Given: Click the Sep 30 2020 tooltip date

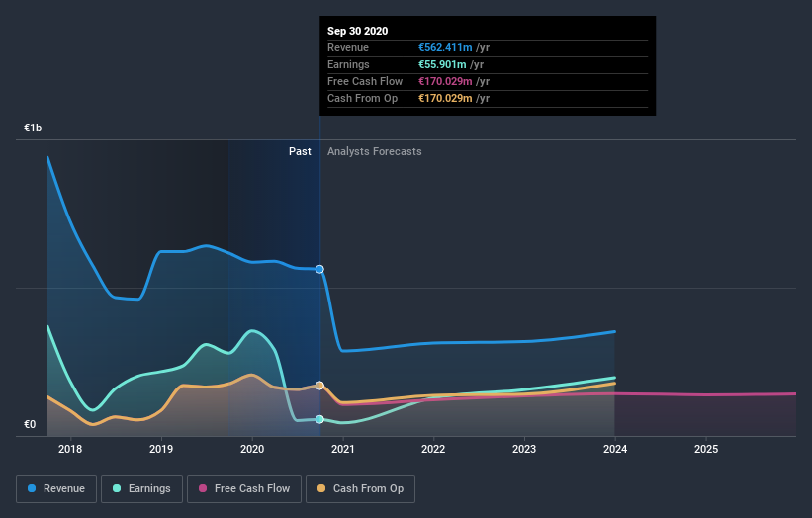Looking at the screenshot, I should (357, 31).
